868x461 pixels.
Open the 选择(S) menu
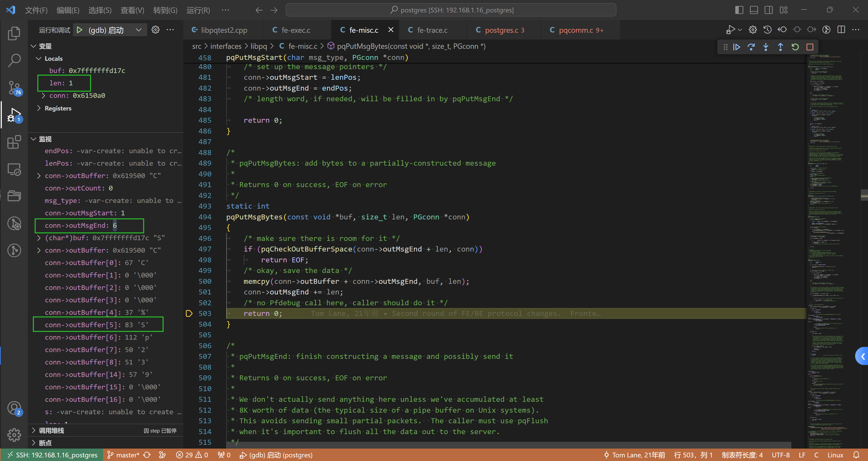point(100,10)
